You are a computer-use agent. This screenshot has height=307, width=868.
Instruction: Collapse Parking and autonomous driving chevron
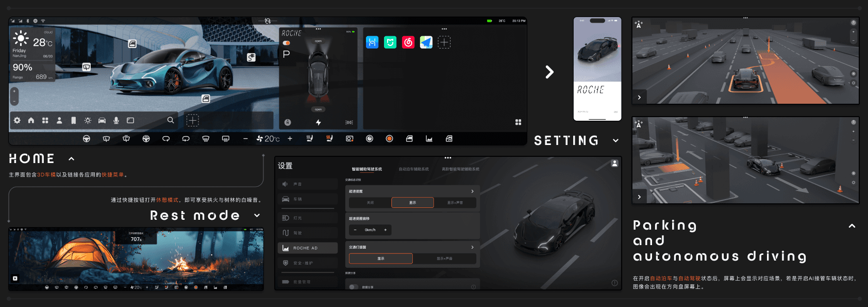(x=852, y=226)
